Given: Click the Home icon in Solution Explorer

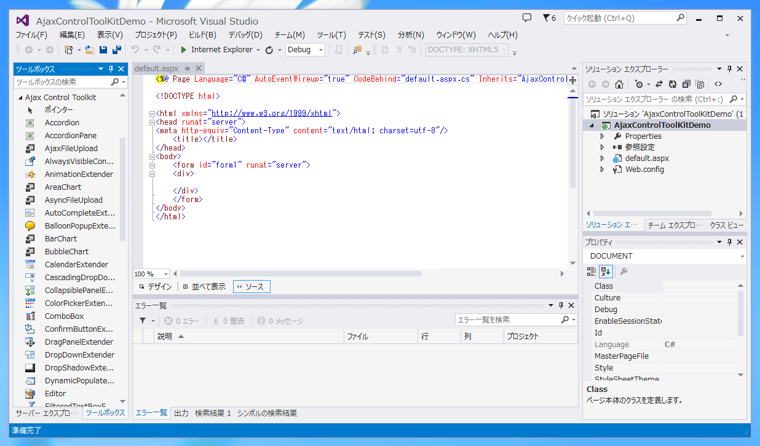Looking at the screenshot, I should pyautogui.click(x=619, y=84).
